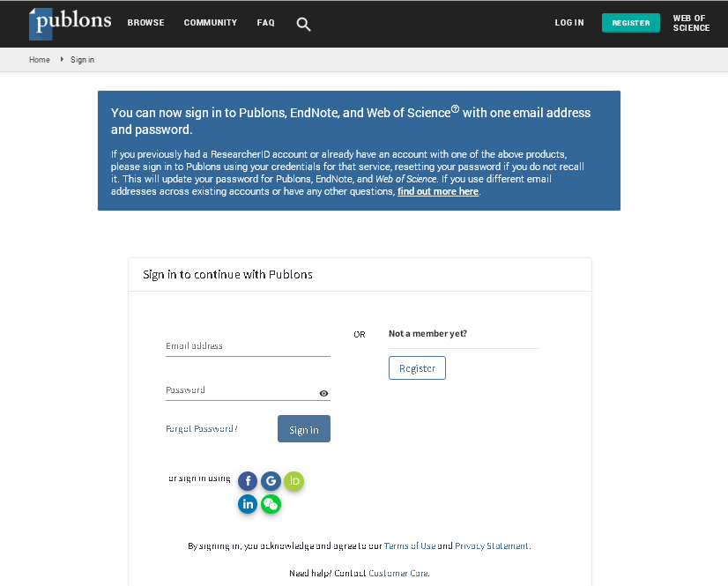The height and width of the screenshot is (586, 728).
Task: Follow the 'find out more here' link
Action: (438, 191)
